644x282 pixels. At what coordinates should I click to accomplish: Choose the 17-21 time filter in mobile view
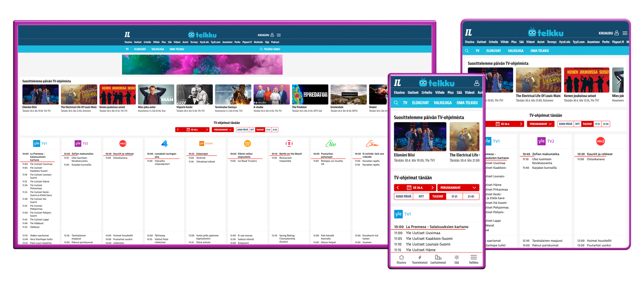point(454,196)
